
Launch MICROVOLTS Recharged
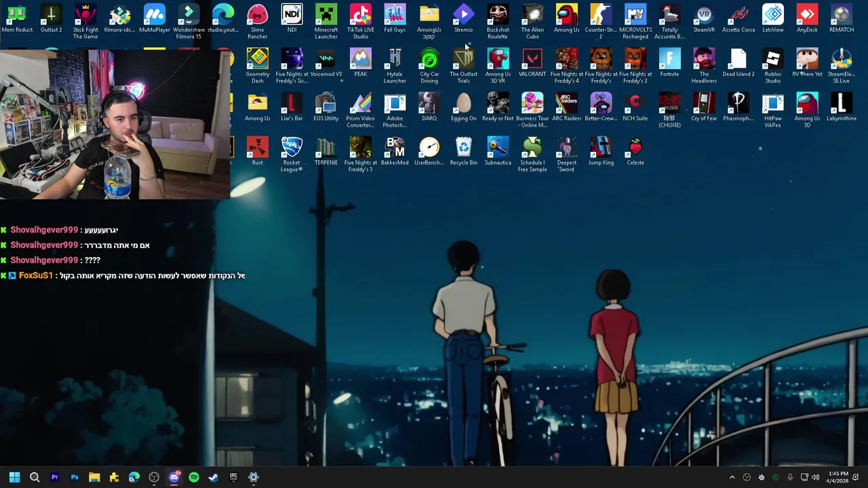click(x=635, y=22)
